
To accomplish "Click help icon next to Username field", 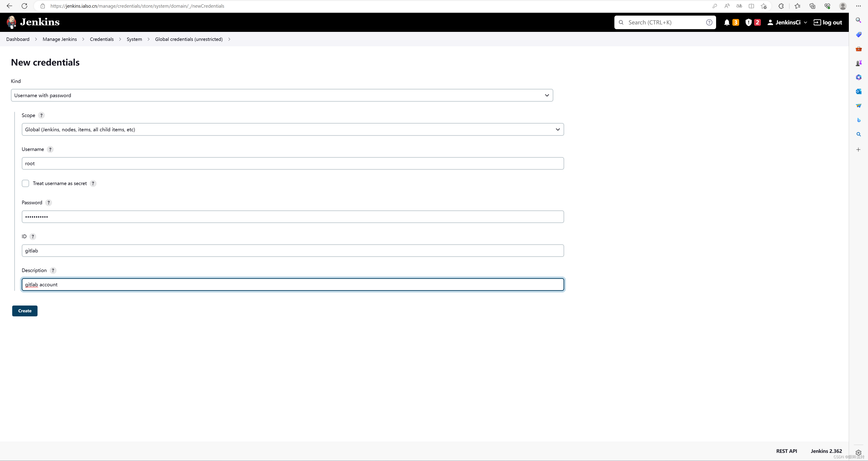I will coord(50,149).
